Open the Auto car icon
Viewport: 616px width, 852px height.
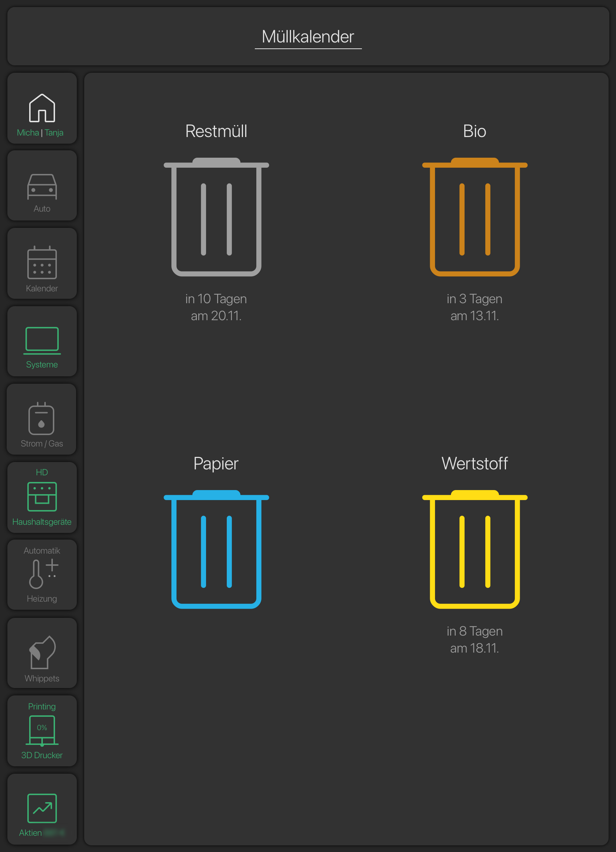coord(42,187)
